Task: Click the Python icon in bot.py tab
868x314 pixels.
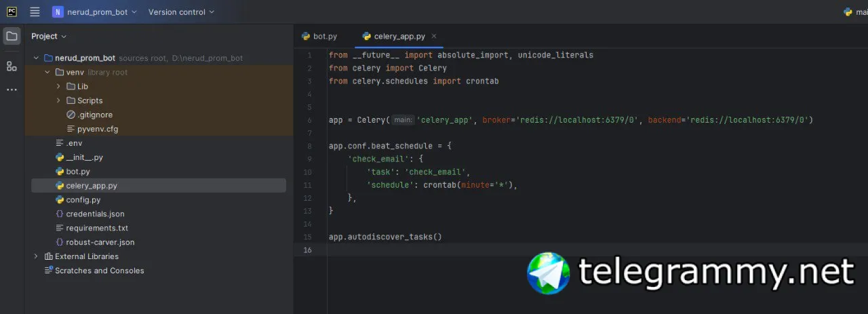Action: click(306, 37)
